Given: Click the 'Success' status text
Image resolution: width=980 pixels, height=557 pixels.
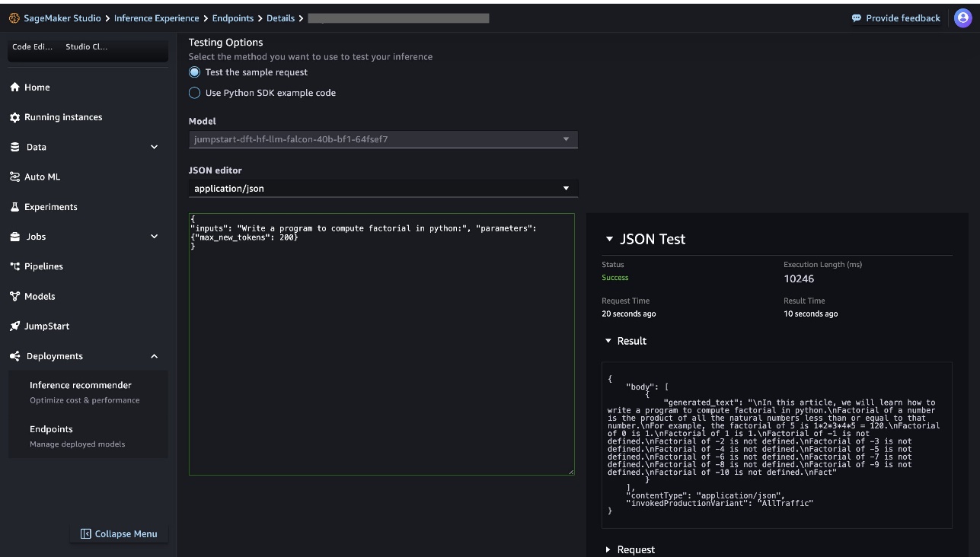Looking at the screenshot, I should [615, 278].
